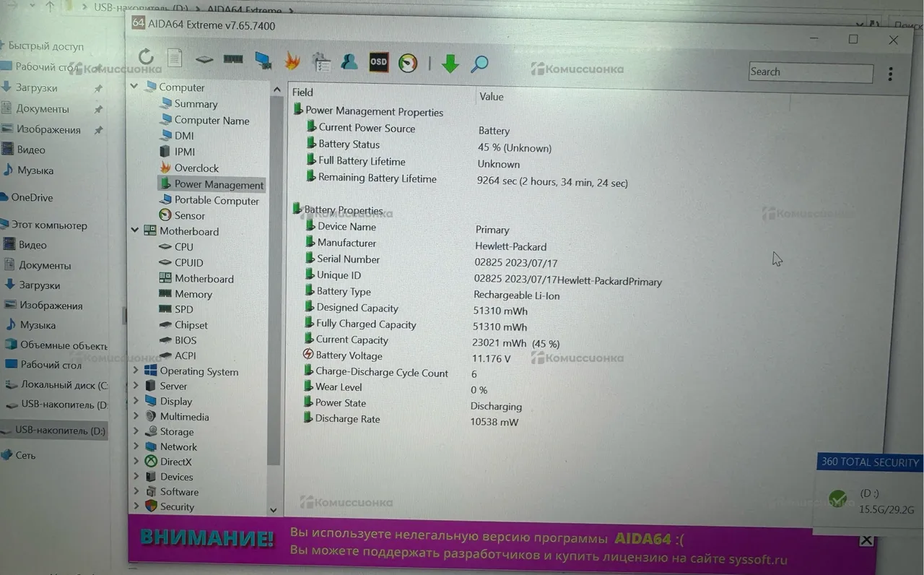
Task: Select CPUID under Motherboard
Action: pyautogui.click(x=188, y=262)
